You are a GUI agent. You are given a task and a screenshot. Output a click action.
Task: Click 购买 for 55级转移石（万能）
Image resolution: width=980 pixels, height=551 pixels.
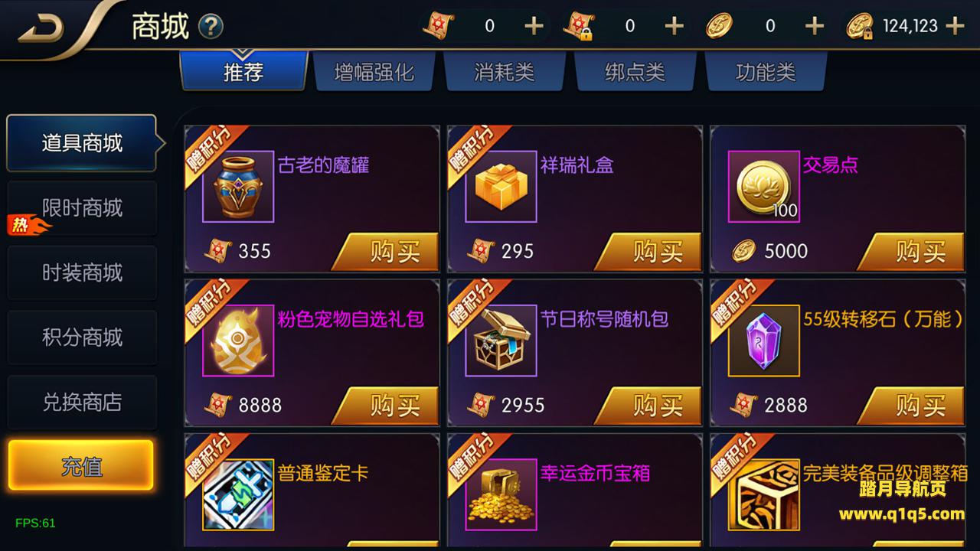tap(911, 406)
